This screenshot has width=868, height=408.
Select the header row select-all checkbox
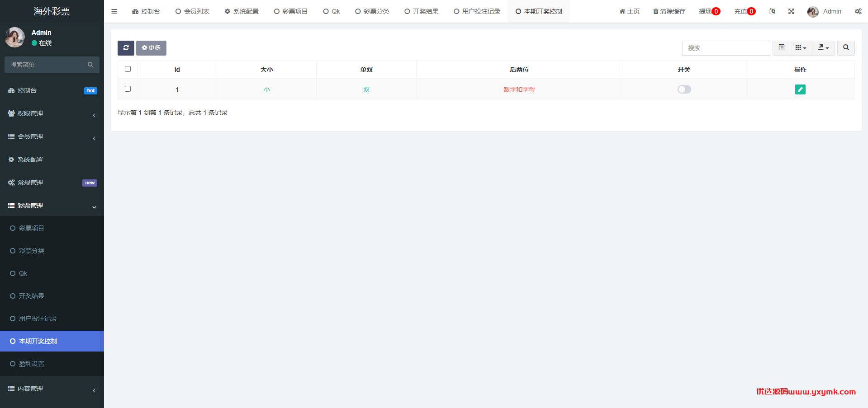point(128,69)
